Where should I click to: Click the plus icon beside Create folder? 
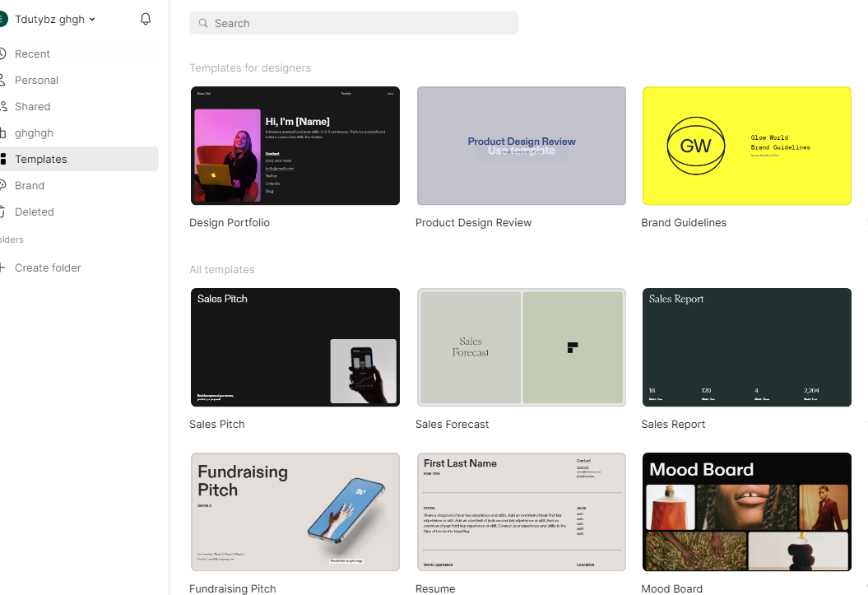coord(2,267)
